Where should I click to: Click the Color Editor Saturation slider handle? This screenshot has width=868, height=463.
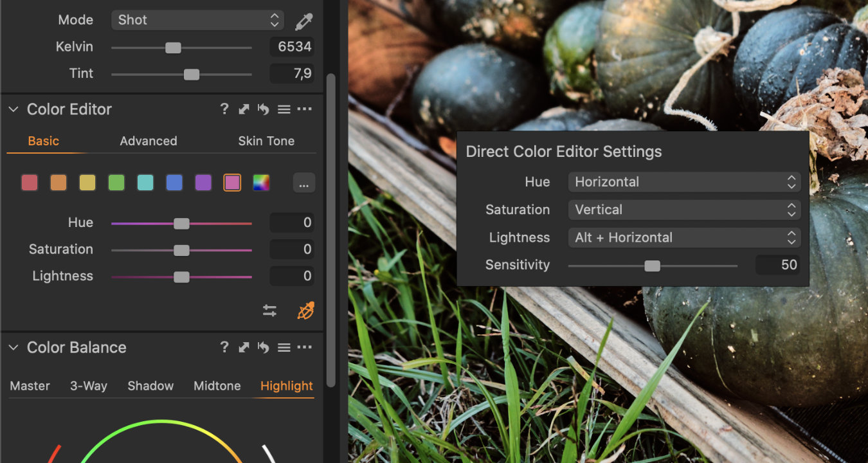point(181,250)
